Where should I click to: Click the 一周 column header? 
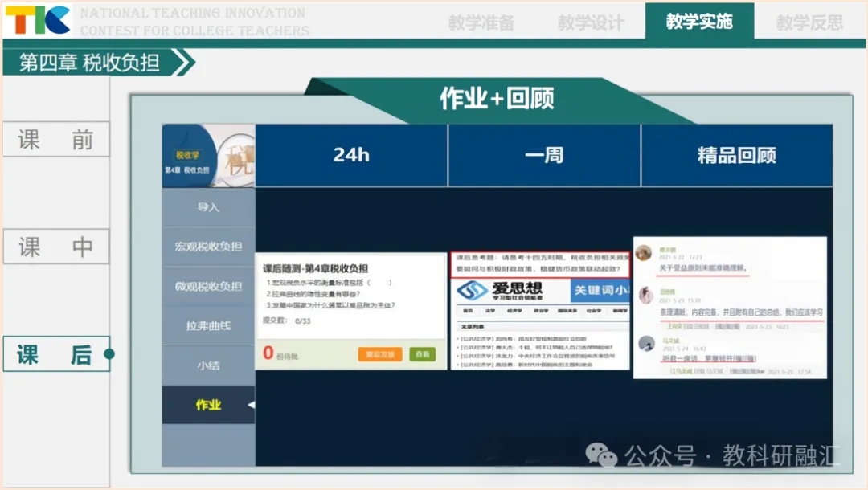tap(544, 155)
